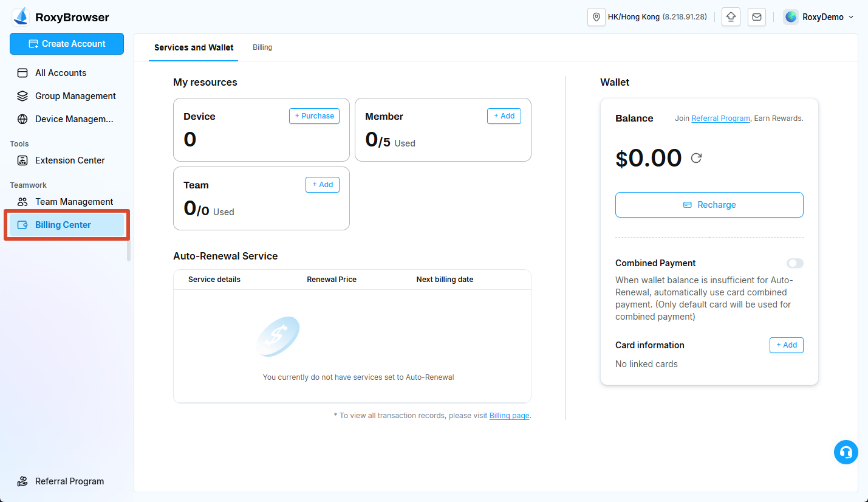Screen dimensions: 868x502
Task: Click the dollar coin illustration
Action: (x=278, y=336)
